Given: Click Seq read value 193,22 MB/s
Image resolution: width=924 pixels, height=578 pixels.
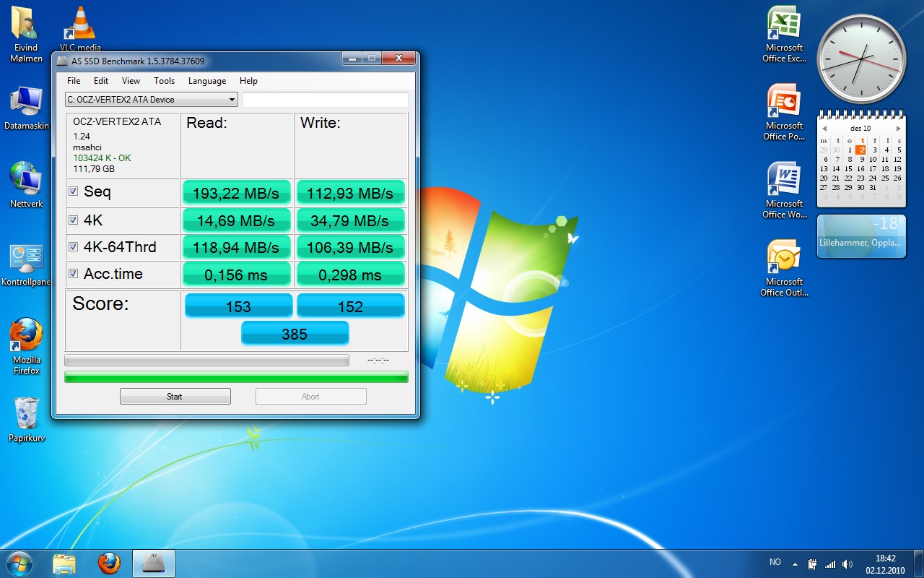Looking at the screenshot, I should [237, 193].
